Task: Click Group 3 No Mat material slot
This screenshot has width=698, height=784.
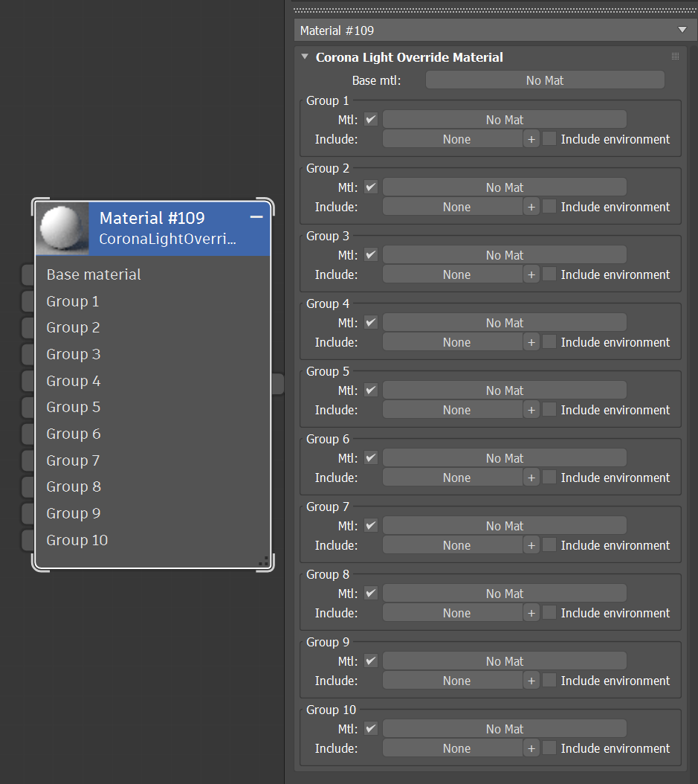Action: [504, 255]
